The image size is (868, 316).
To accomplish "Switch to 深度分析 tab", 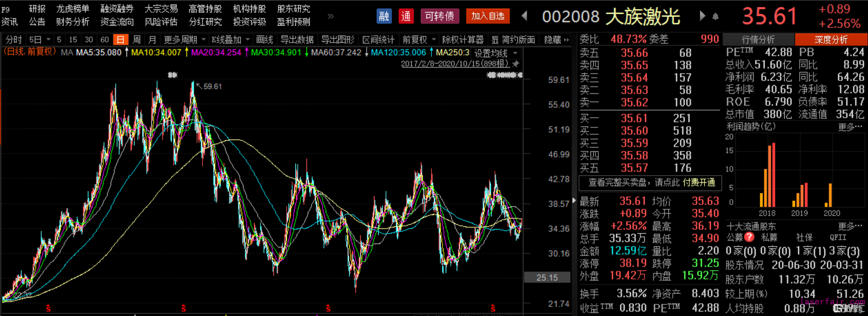I will (x=831, y=39).
